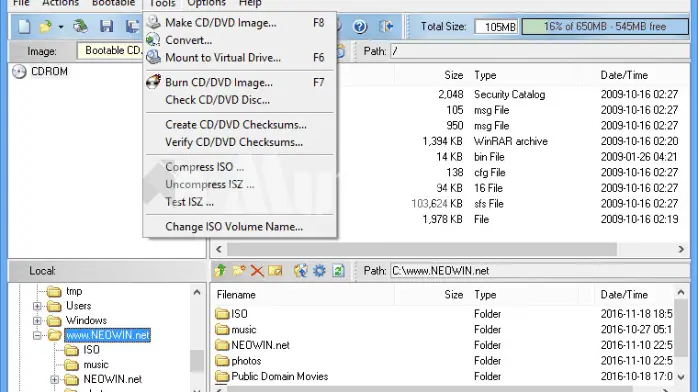The width and height of the screenshot is (698, 392).
Task: Click the green Up arrow in local toolbar
Action: (220, 271)
